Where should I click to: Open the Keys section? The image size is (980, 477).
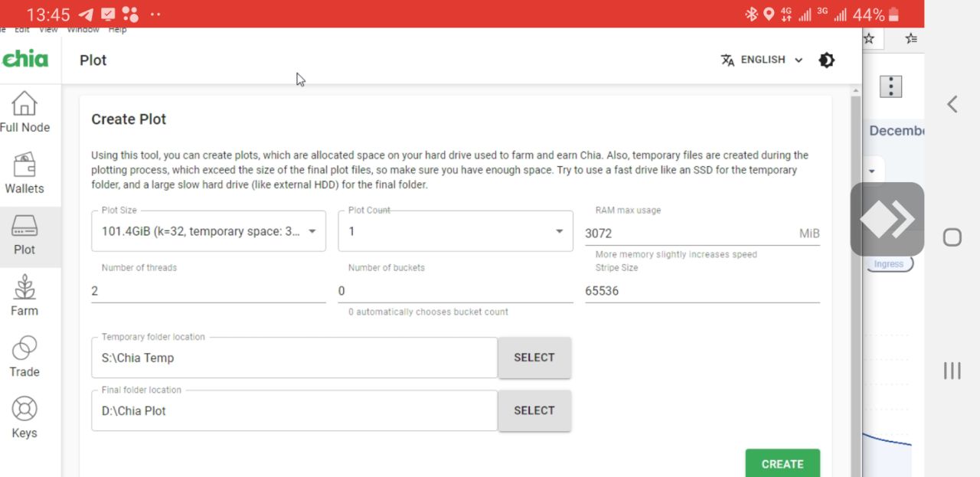tap(24, 419)
